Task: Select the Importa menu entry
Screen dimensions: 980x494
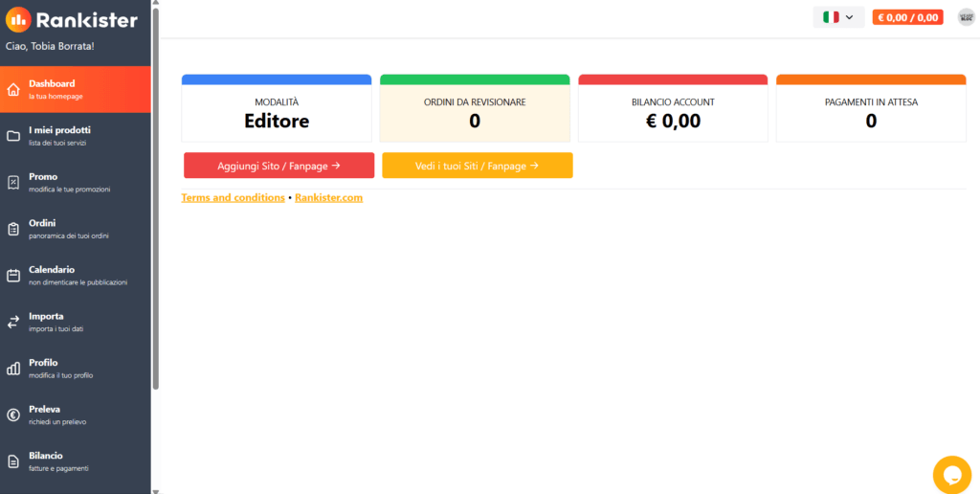Action: [75, 322]
